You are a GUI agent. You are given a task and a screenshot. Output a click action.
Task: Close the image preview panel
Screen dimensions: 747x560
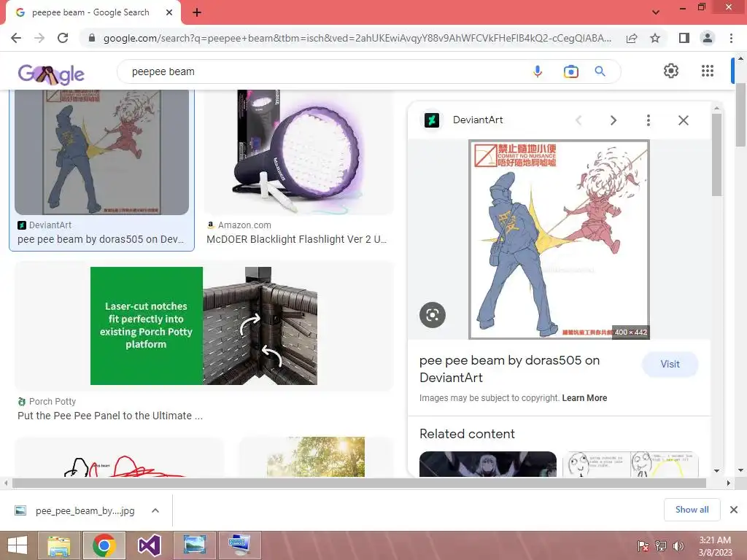pyautogui.click(x=683, y=120)
